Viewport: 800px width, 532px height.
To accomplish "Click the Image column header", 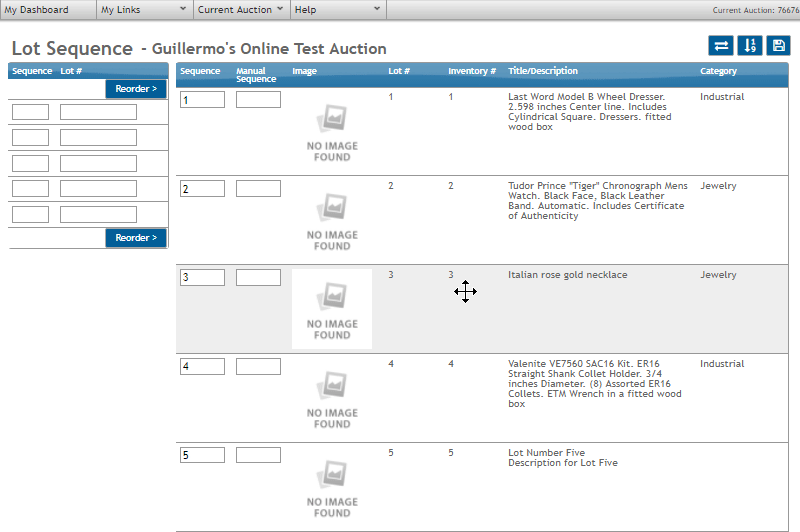I will (305, 71).
